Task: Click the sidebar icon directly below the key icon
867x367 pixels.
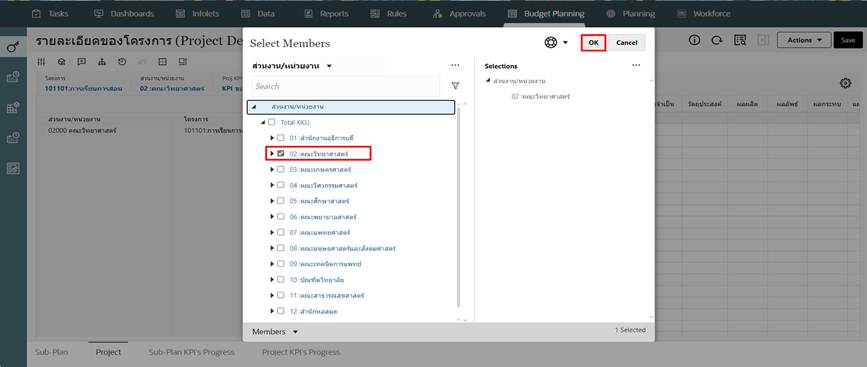Action: coord(13,77)
